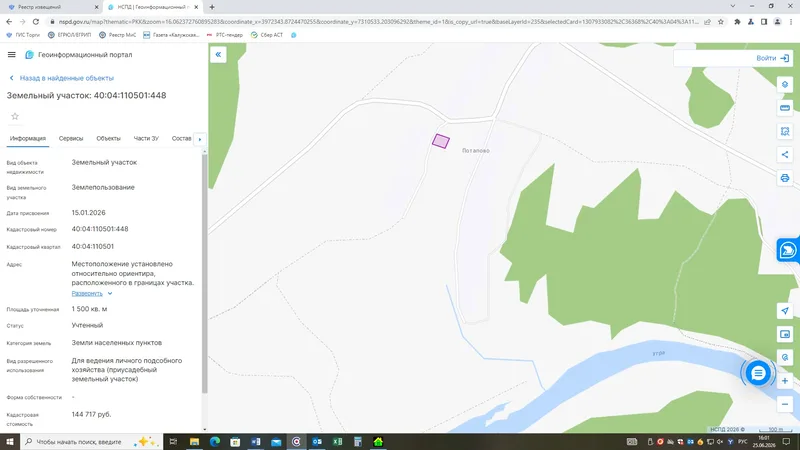Screen dimensions: 800x450
Task: Open the blue chat bubble button
Action: point(758,373)
